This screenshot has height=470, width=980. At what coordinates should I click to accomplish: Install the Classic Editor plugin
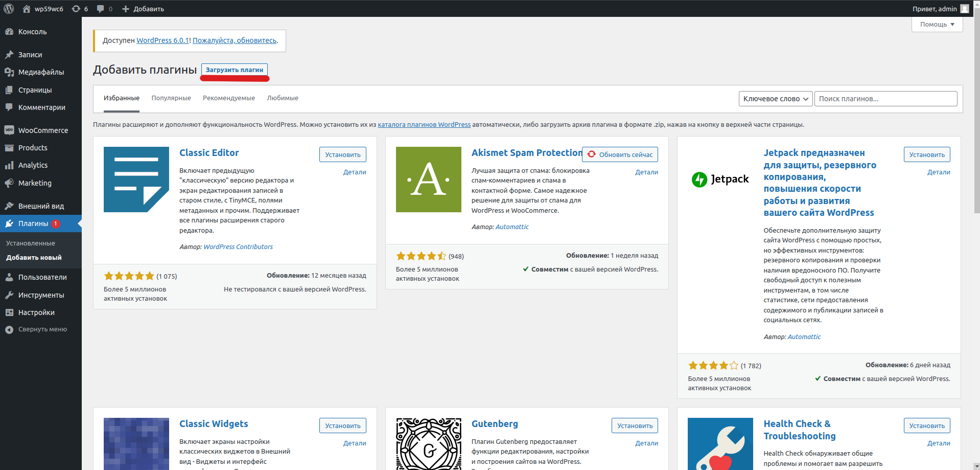click(342, 154)
